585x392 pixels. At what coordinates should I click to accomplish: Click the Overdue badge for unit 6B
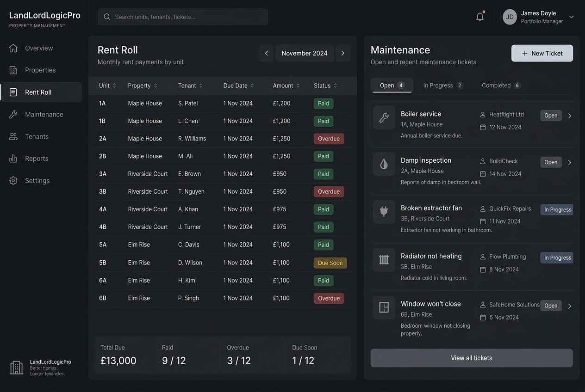pyautogui.click(x=329, y=299)
